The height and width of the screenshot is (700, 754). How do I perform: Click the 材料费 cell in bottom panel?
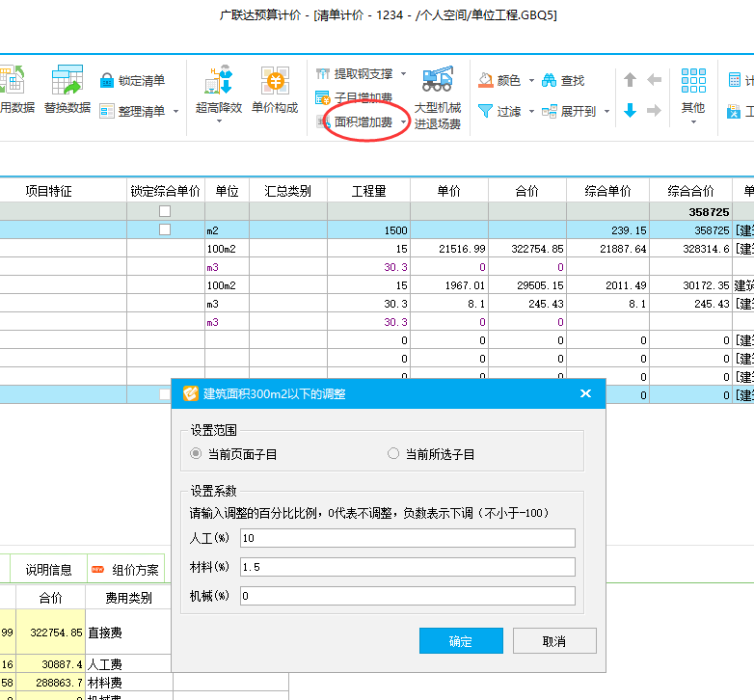128,683
